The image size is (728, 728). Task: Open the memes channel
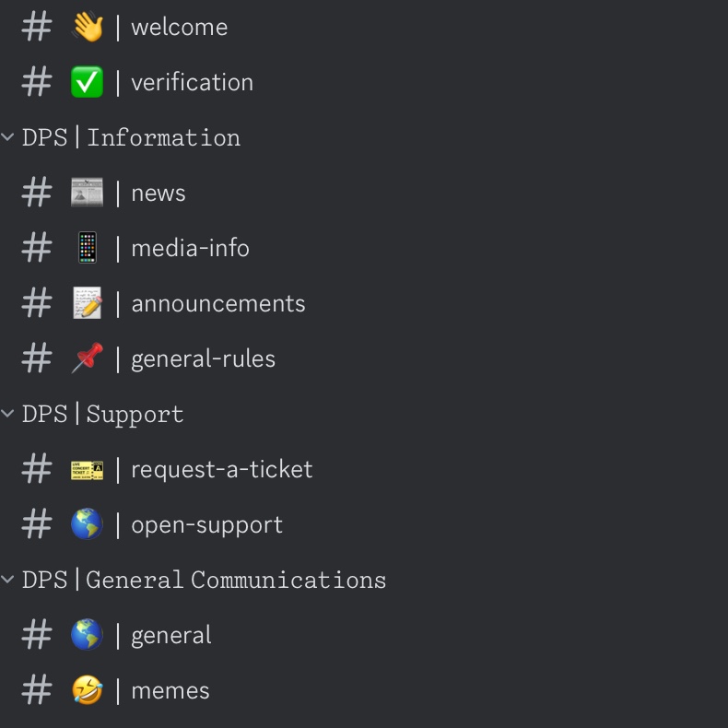(170, 690)
